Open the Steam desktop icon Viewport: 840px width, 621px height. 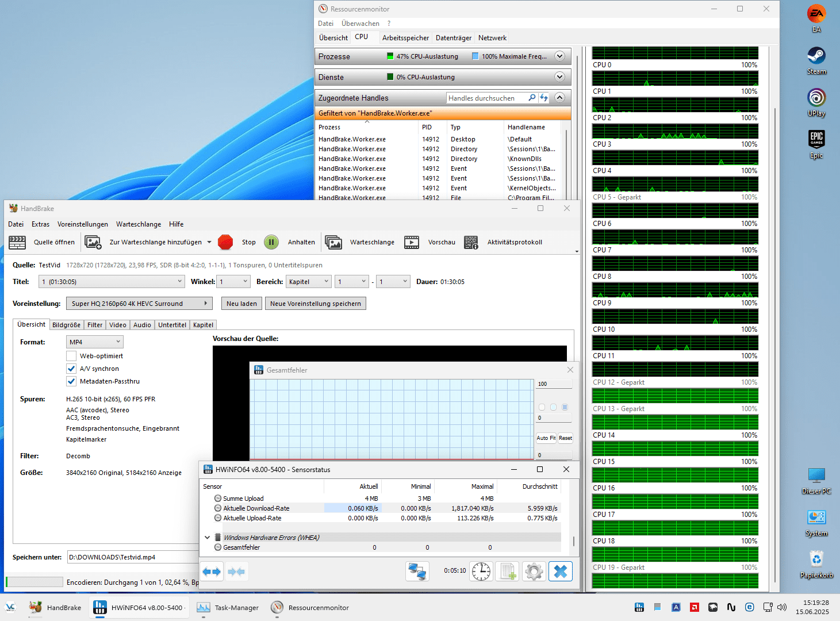[x=816, y=60]
